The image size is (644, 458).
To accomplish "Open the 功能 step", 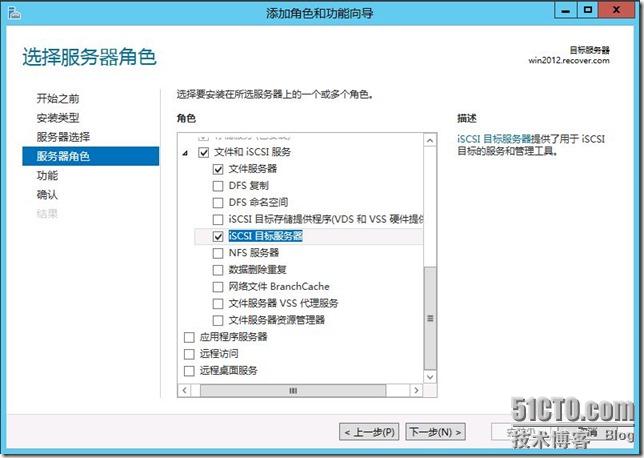I will [x=47, y=175].
